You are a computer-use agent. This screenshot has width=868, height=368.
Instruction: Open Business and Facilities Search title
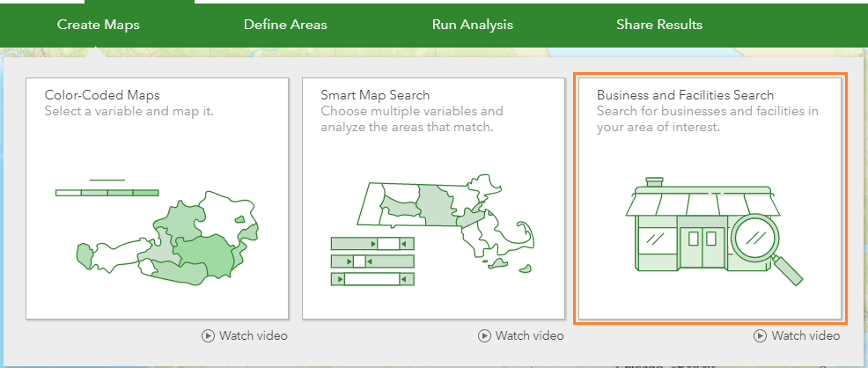(685, 95)
